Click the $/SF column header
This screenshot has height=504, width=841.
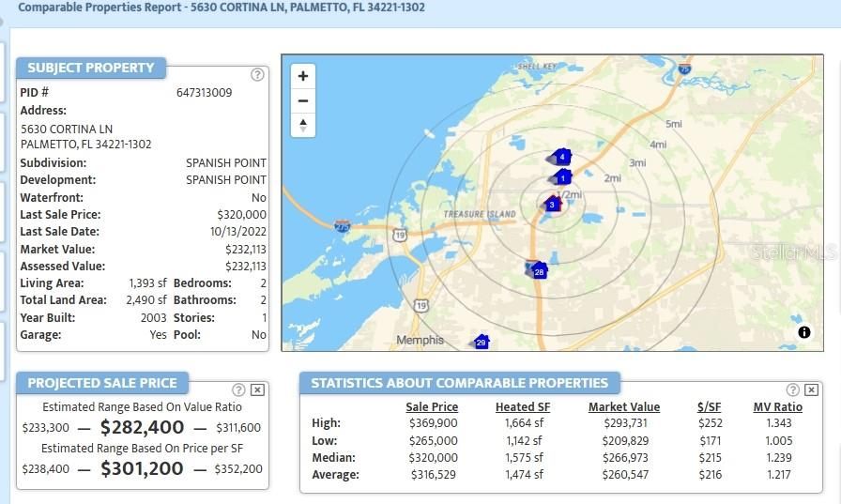click(x=709, y=407)
